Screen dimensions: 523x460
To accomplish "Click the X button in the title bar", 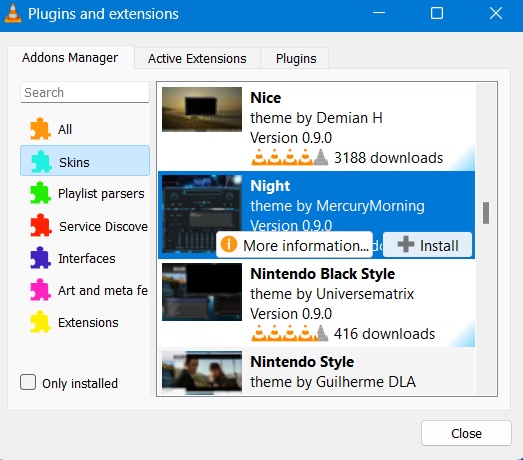I will (496, 13).
